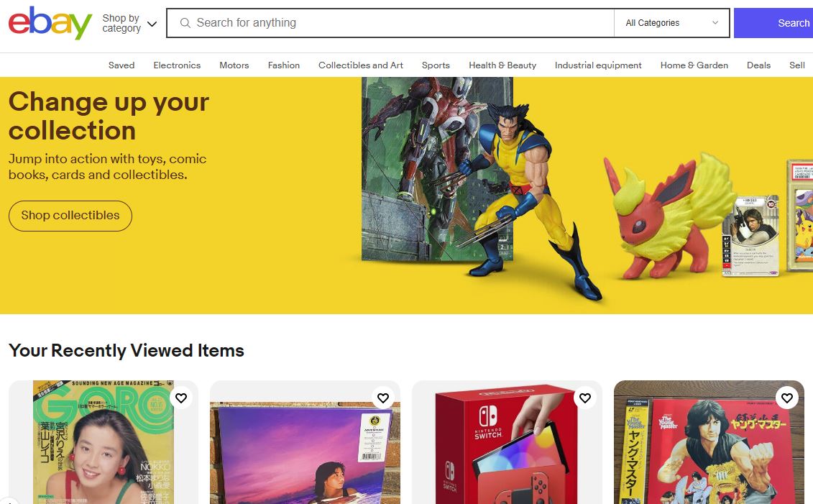Open the GORO magazine thumbnail
Image resolution: width=813 pixels, height=504 pixels.
104,442
